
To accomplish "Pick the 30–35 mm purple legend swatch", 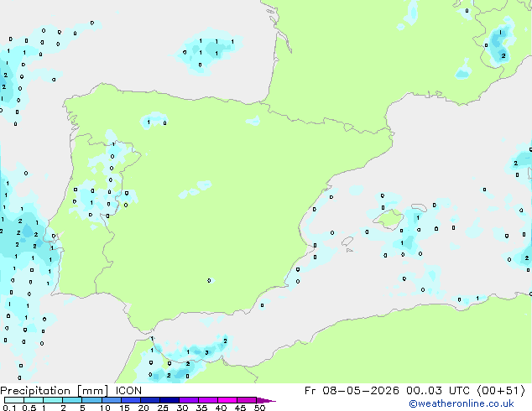I will click(x=189, y=400).
